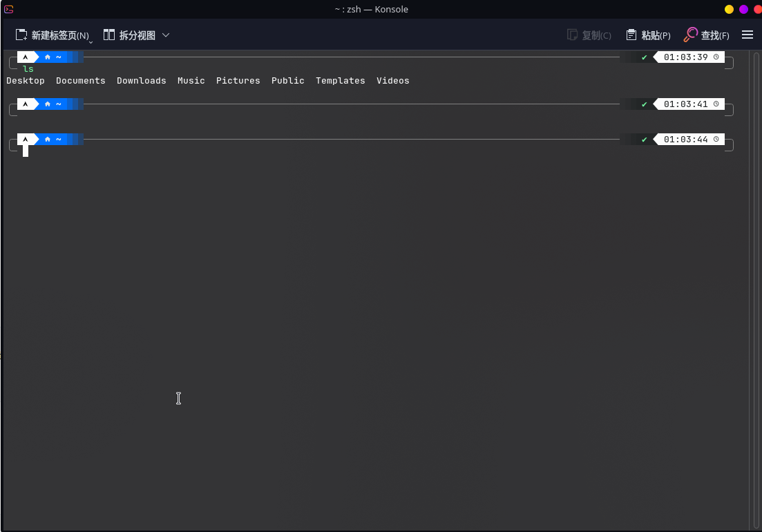This screenshot has width=762, height=532.
Task: Open a new tab with 新建标签页
Action: [52, 35]
